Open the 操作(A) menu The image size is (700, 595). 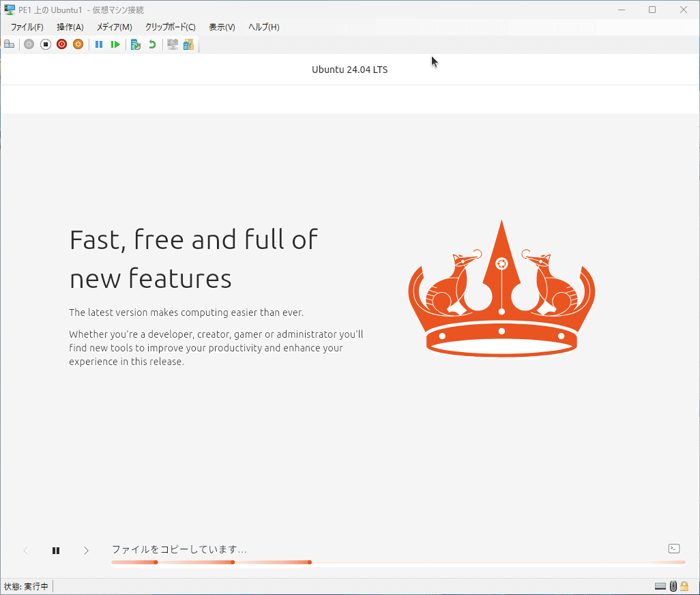click(x=70, y=27)
